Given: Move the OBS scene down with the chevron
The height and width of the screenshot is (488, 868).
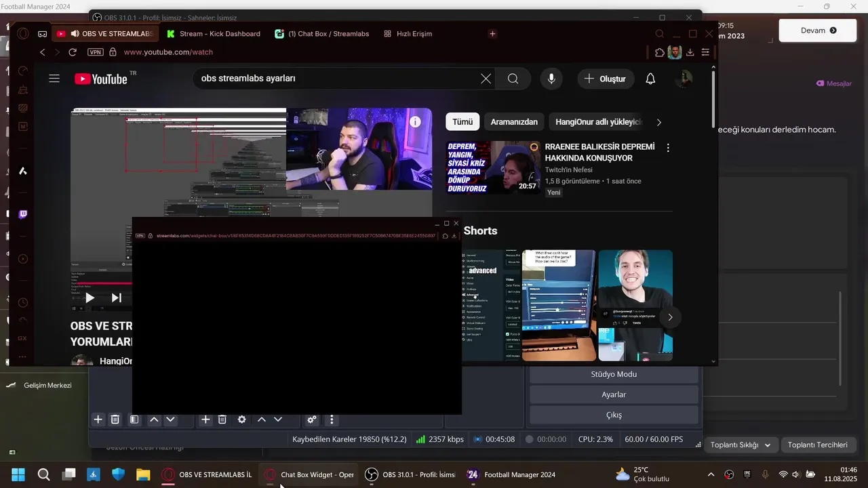Looking at the screenshot, I should (x=170, y=420).
